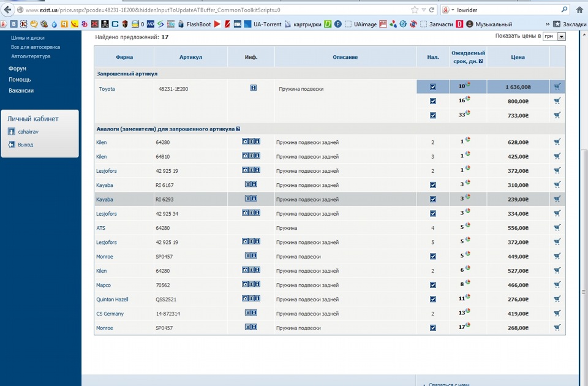Add Kayaba RI 6167 to cart

[x=557, y=185]
